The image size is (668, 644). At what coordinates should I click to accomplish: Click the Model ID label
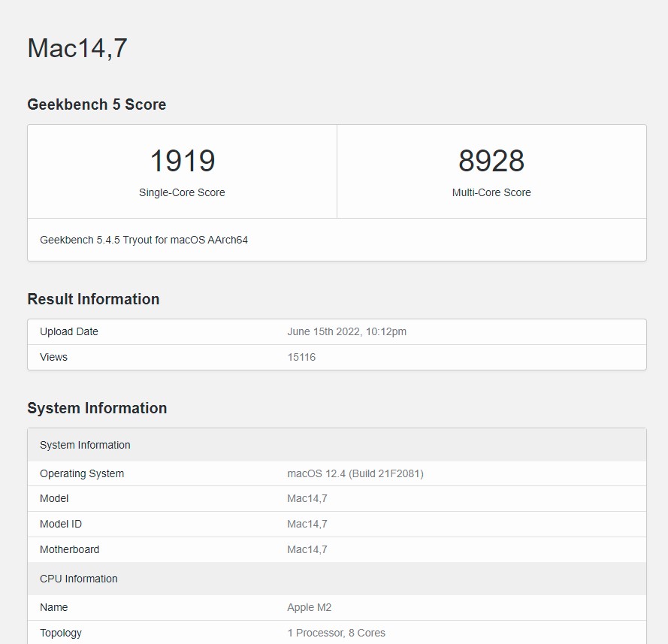(x=61, y=524)
